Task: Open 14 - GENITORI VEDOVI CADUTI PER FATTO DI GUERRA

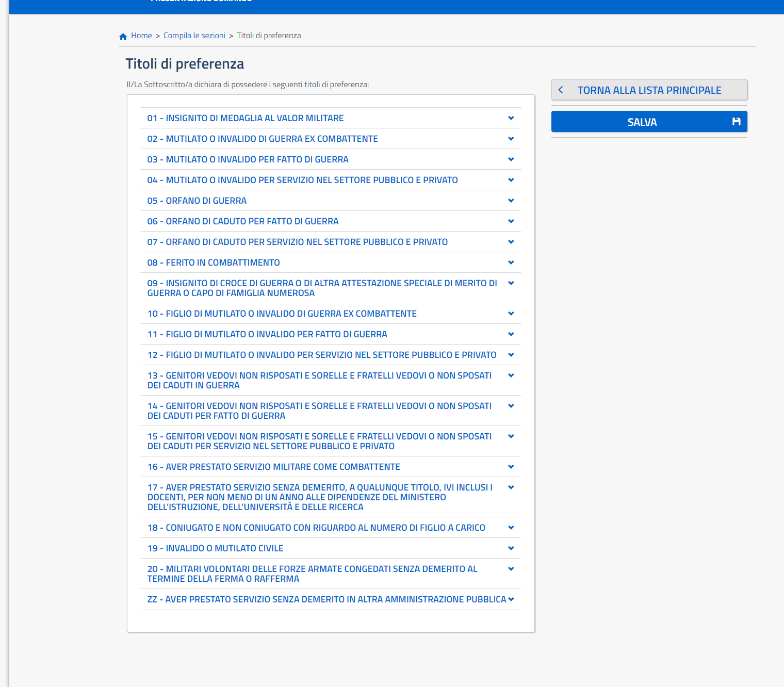Action: [x=320, y=411]
